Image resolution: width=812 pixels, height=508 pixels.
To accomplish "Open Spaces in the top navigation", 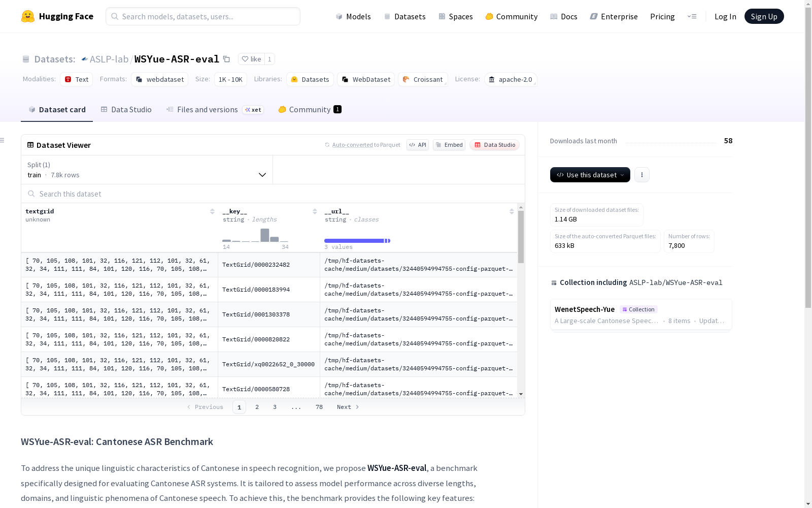I will click(x=456, y=16).
